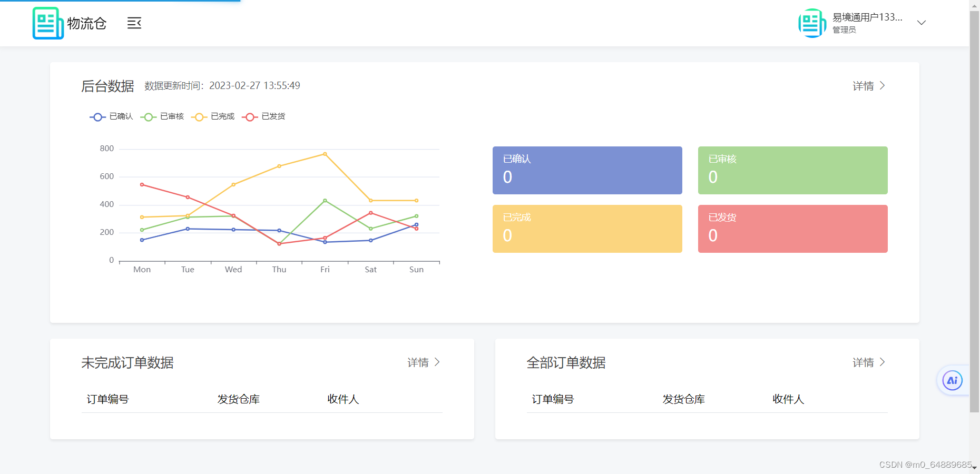Click the red line data point on Mon

[x=142, y=185]
